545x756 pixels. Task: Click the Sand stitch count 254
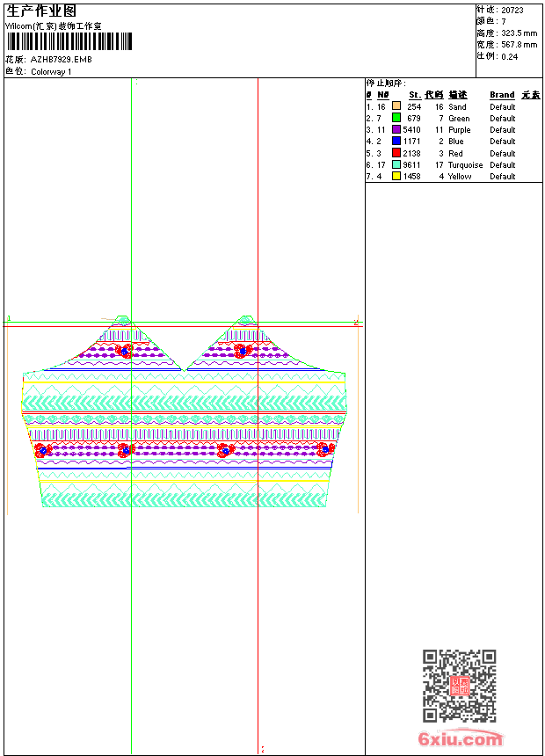pyautogui.click(x=414, y=107)
